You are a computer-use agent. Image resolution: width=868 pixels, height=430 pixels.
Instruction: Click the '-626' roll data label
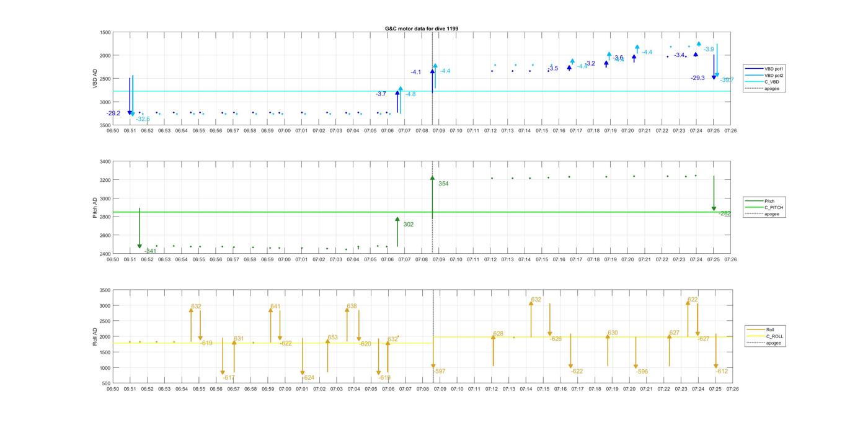click(556, 339)
